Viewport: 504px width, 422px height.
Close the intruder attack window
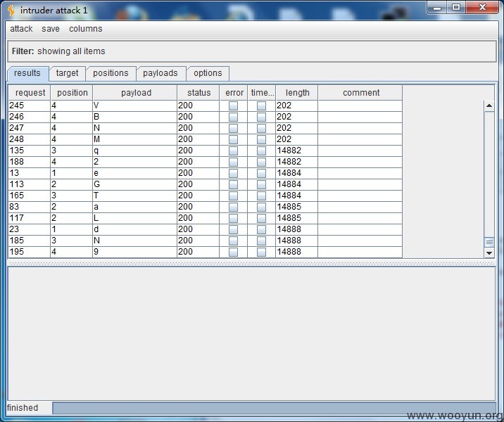click(x=483, y=8)
